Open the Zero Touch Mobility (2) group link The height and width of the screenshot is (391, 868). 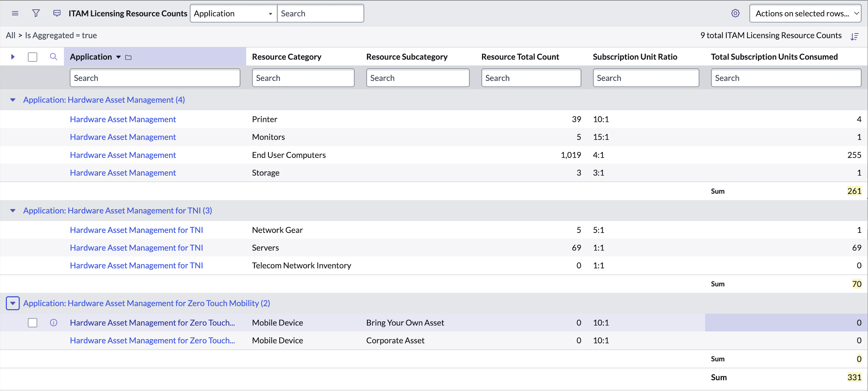pyautogui.click(x=147, y=303)
